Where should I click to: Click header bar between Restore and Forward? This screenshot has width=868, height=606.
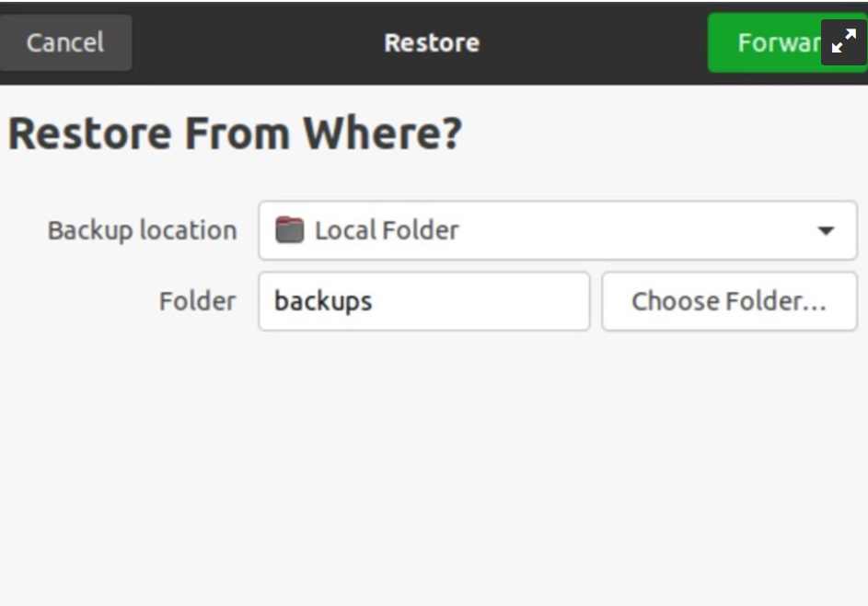click(594, 42)
